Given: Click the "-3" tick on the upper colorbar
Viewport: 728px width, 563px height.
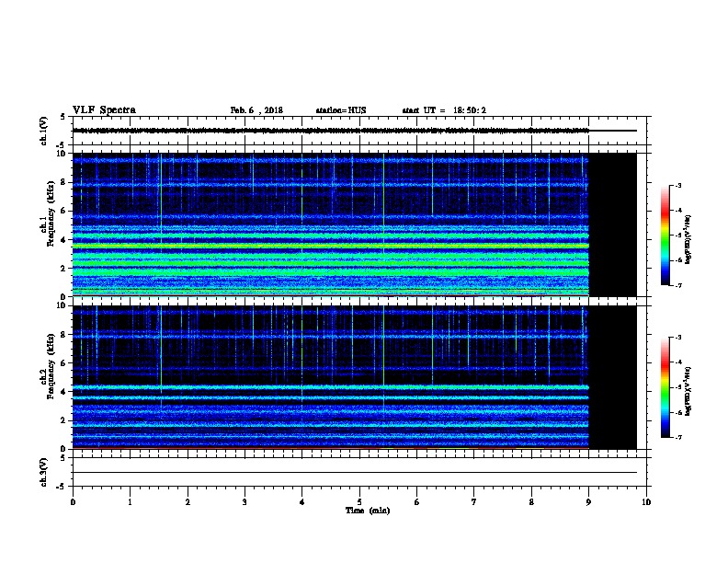Looking at the screenshot, I should coord(677,186).
